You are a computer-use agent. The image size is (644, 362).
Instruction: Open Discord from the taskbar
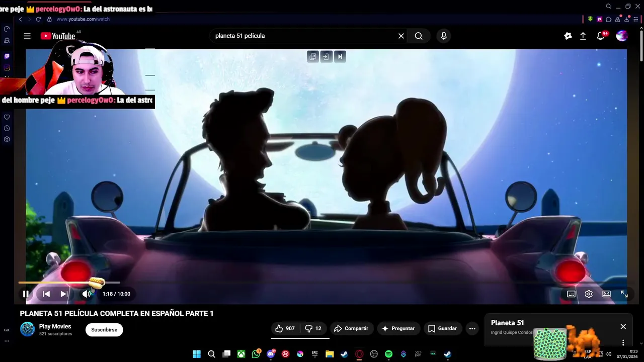(x=271, y=354)
